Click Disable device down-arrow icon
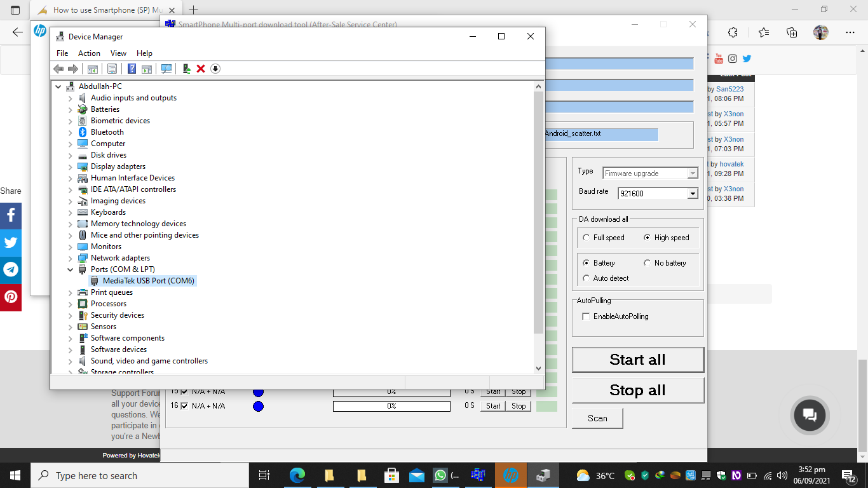868x488 pixels. click(215, 69)
